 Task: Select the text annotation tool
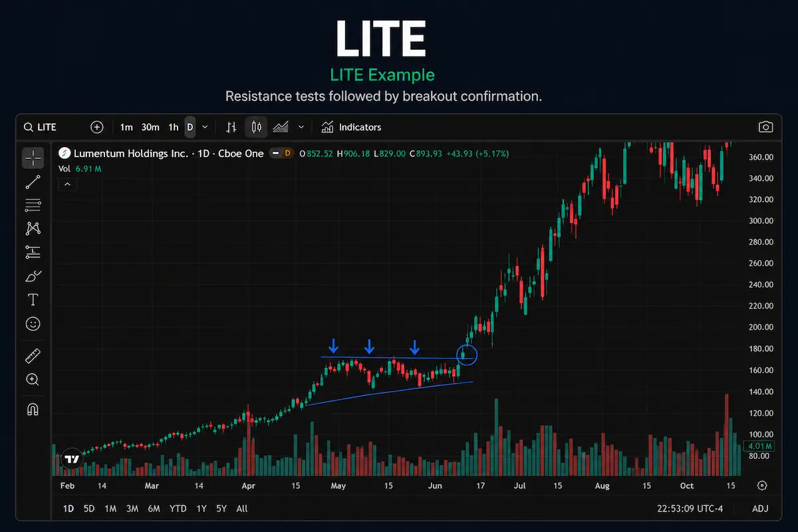pyautogui.click(x=33, y=299)
